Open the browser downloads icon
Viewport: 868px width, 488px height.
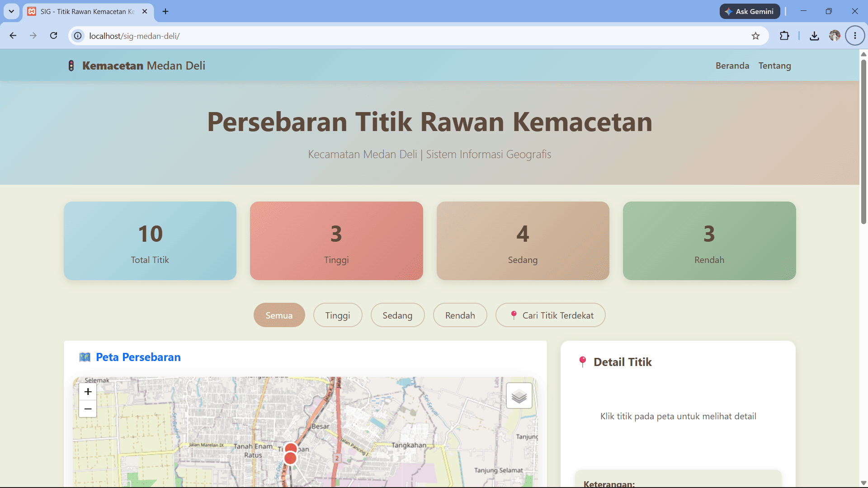tap(814, 36)
